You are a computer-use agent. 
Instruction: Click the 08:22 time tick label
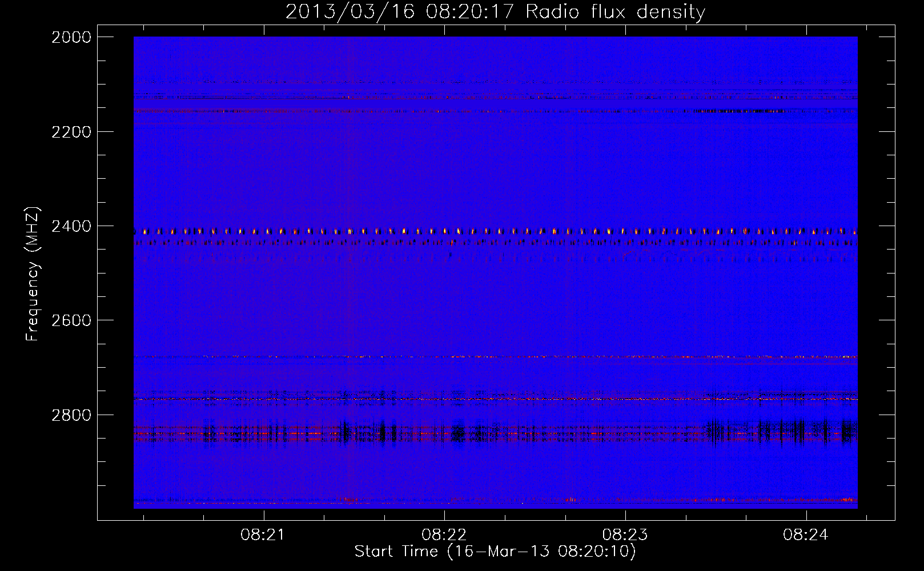point(444,535)
